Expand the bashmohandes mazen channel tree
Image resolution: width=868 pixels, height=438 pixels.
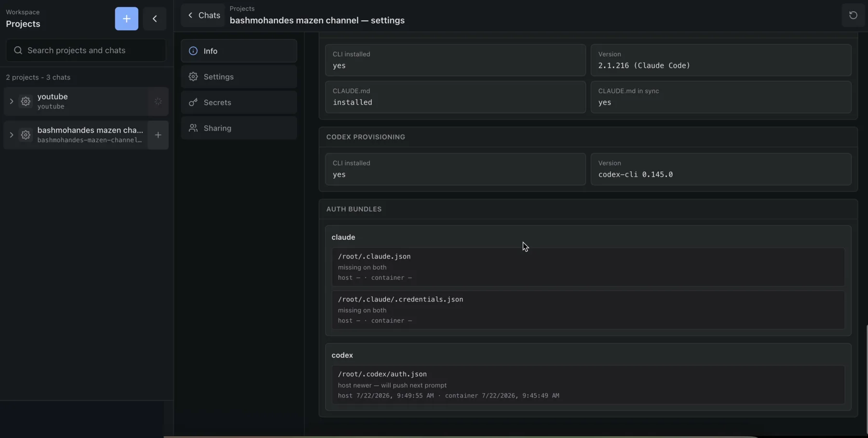click(11, 135)
